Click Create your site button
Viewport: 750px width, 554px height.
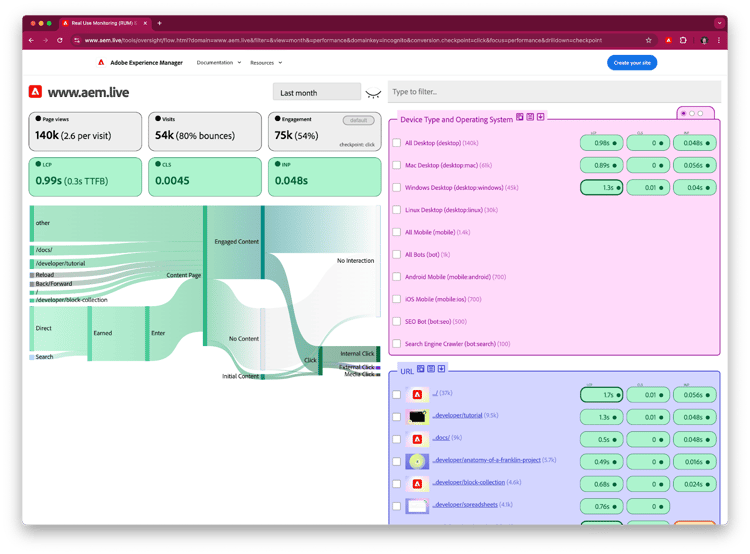[632, 63]
